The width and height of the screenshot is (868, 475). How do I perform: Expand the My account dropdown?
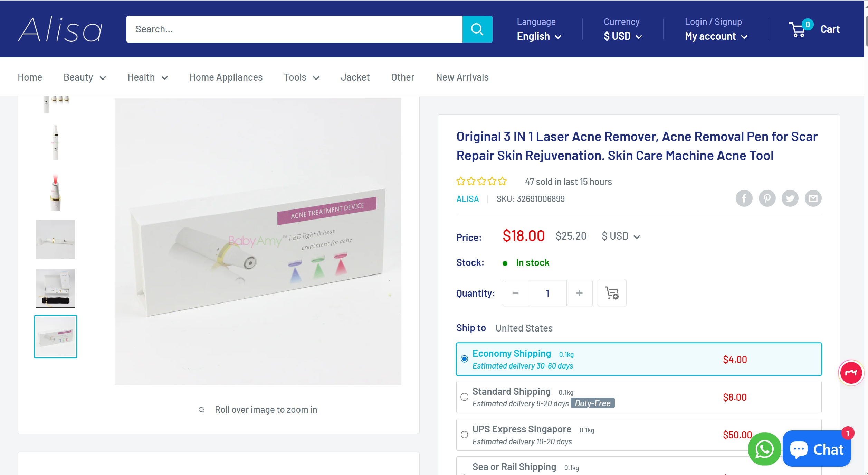click(716, 36)
